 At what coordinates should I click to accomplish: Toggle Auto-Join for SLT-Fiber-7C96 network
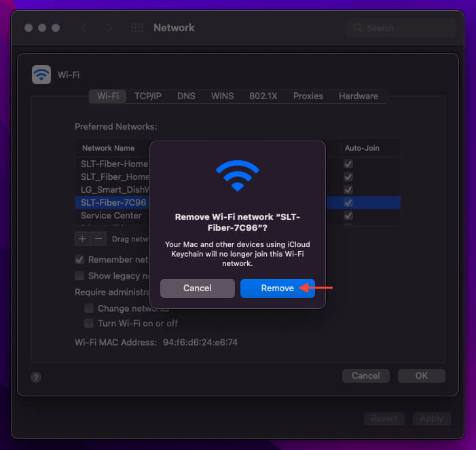pos(348,202)
